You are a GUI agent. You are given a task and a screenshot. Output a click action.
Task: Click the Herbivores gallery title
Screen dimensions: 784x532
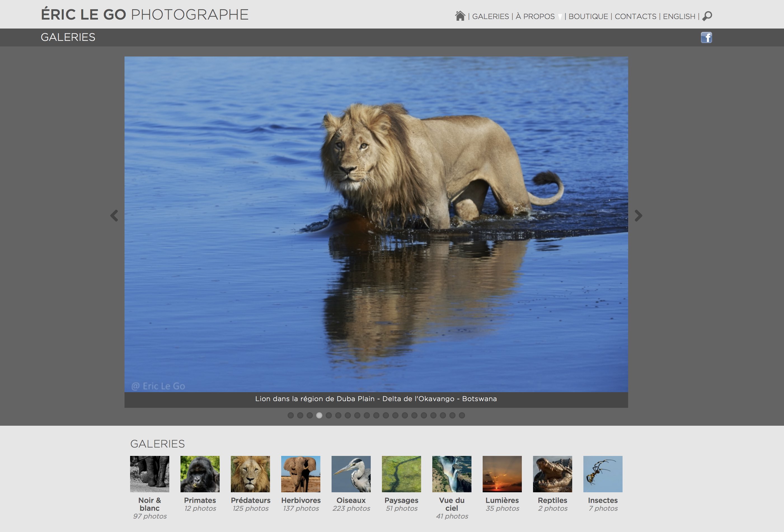[x=301, y=500]
